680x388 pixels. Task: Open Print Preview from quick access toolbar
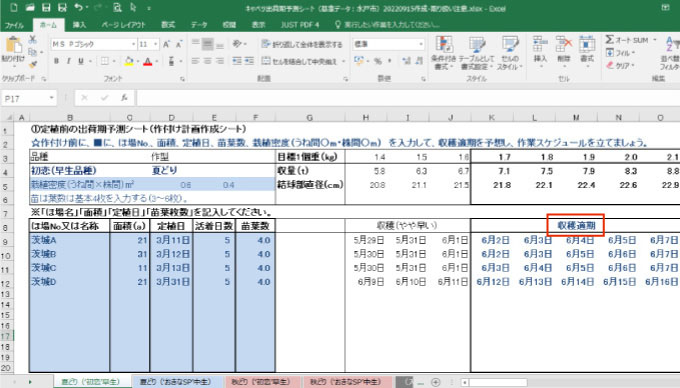(x=117, y=8)
